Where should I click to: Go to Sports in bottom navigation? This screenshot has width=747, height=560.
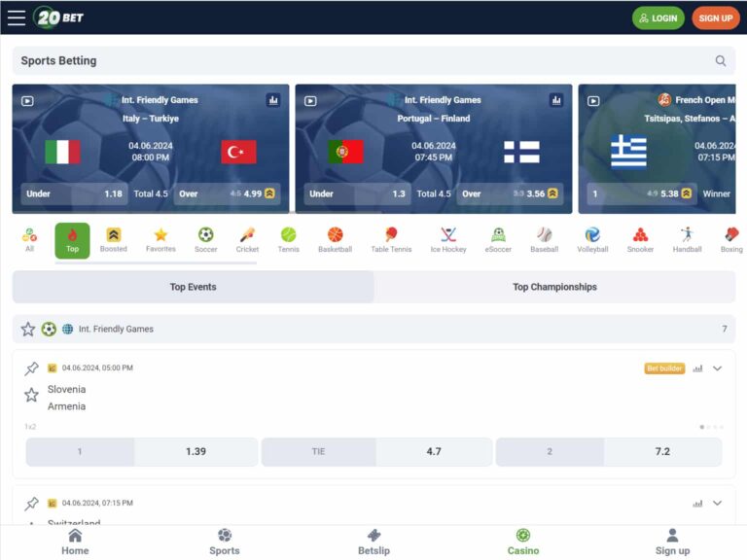click(225, 542)
